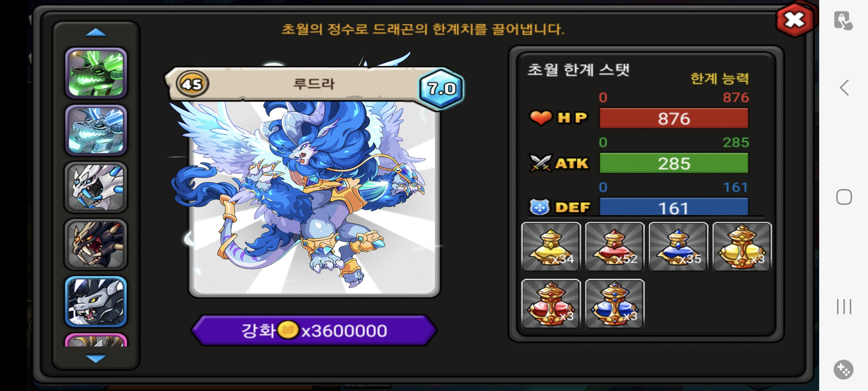The width and height of the screenshot is (868, 391).
Task: Select the highlighted gray dragon portrait
Action: [x=96, y=302]
